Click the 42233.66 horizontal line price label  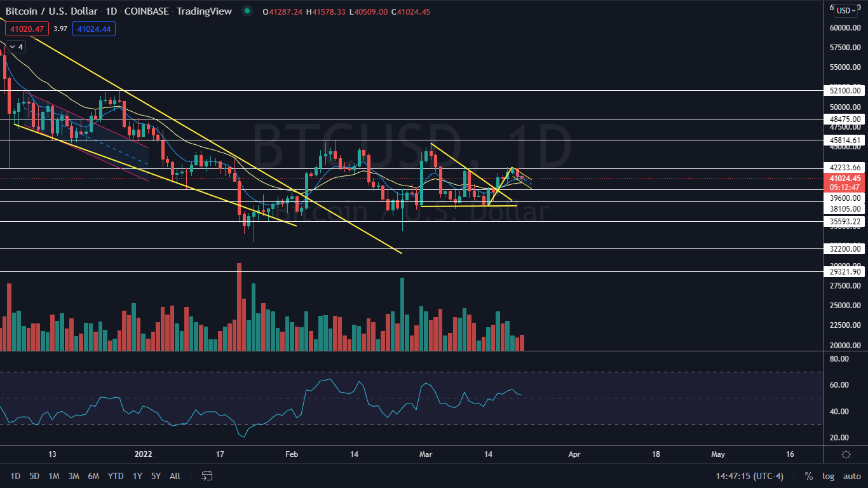point(845,168)
